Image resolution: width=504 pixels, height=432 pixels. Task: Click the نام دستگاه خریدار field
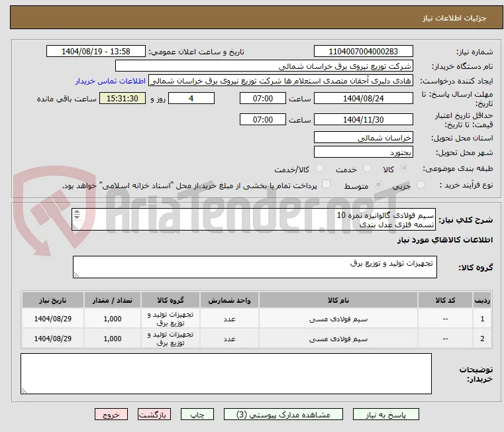264,66
